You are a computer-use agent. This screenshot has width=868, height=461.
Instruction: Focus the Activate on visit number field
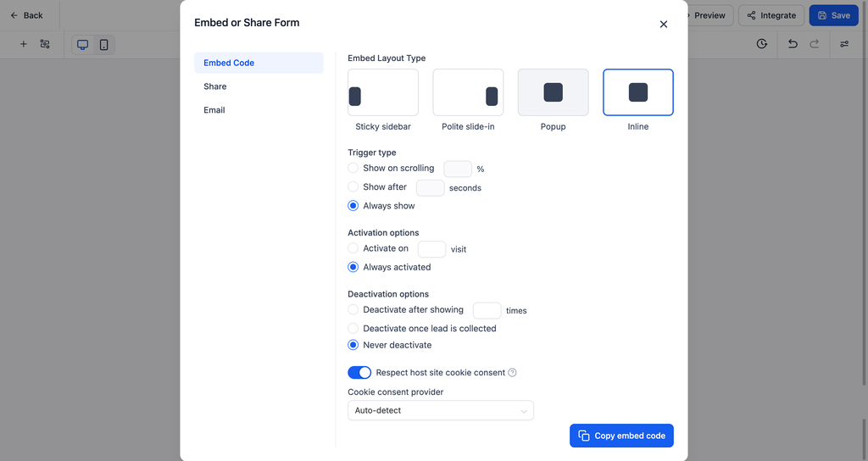coord(431,249)
